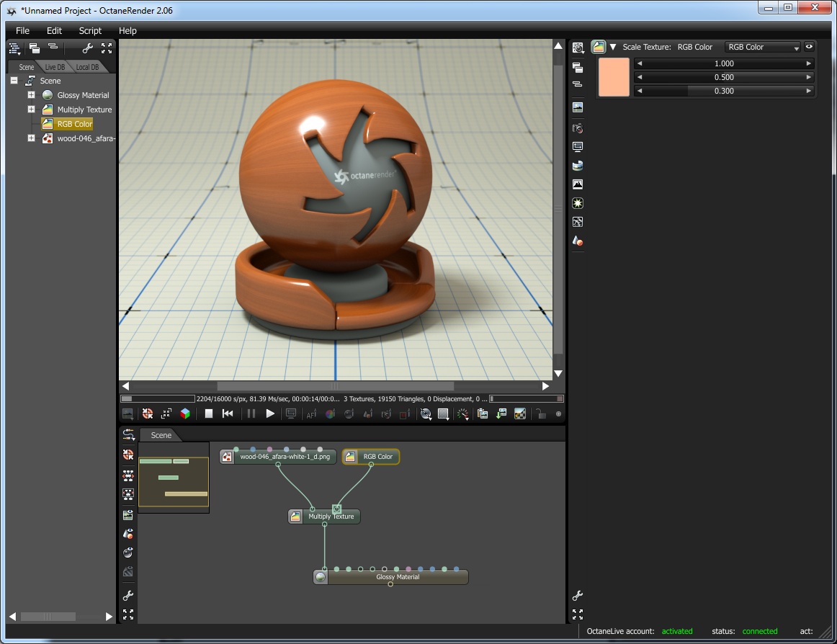Expand the Glossy Material tree item
This screenshot has height=644, width=837.
[32, 95]
